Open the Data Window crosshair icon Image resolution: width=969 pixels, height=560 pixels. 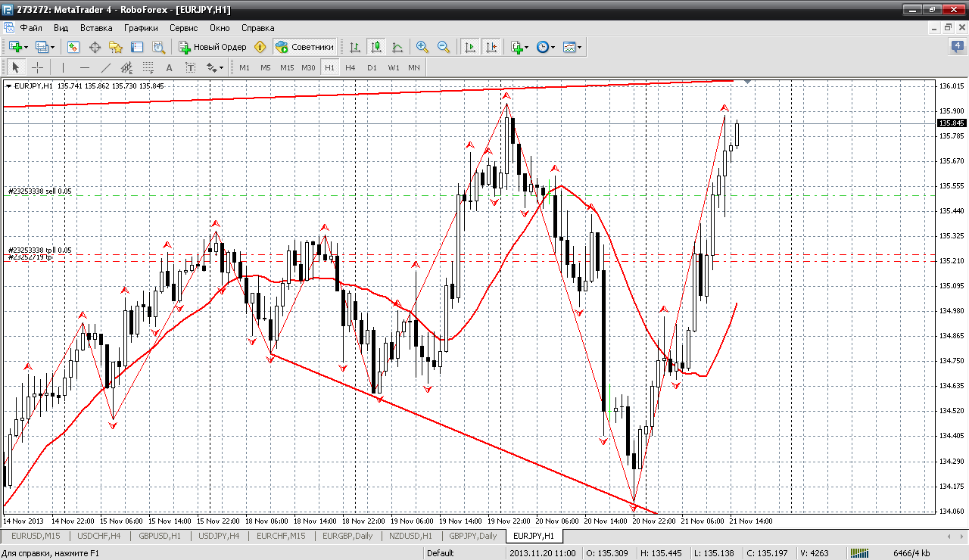pyautogui.click(x=95, y=47)
